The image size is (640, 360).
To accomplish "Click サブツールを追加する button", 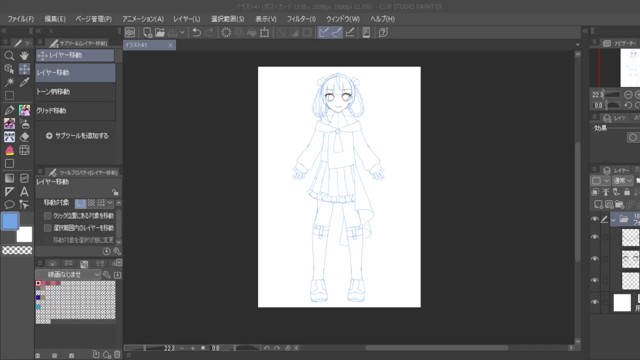I will (x=77, y=136).
